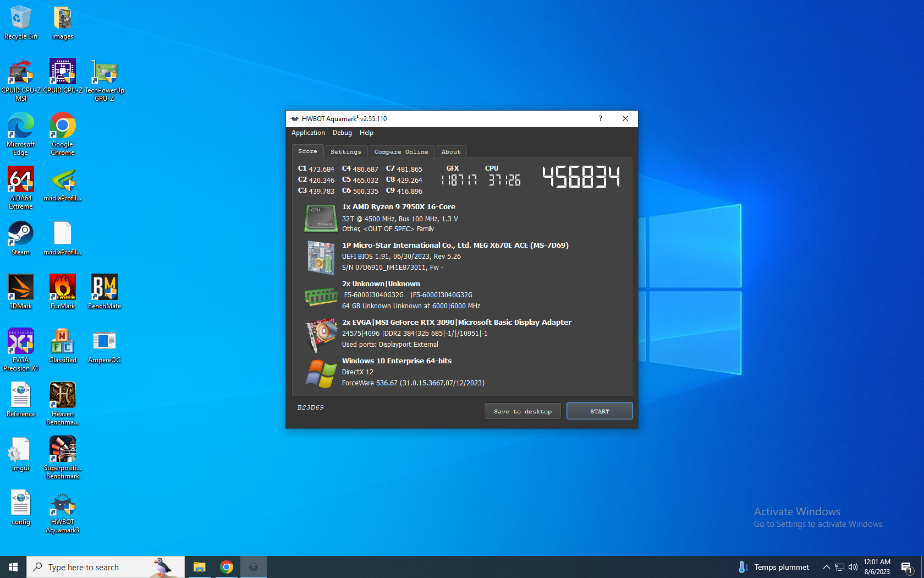This screenshot has width=924, height=578.
Task: Open the network status tray icon
Action: tap(840, 567)
